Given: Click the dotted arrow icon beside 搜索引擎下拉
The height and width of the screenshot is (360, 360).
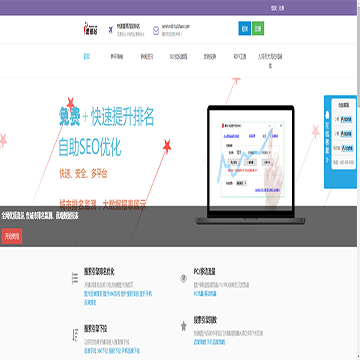Looking at the screenshot, I should coord(75,334).
